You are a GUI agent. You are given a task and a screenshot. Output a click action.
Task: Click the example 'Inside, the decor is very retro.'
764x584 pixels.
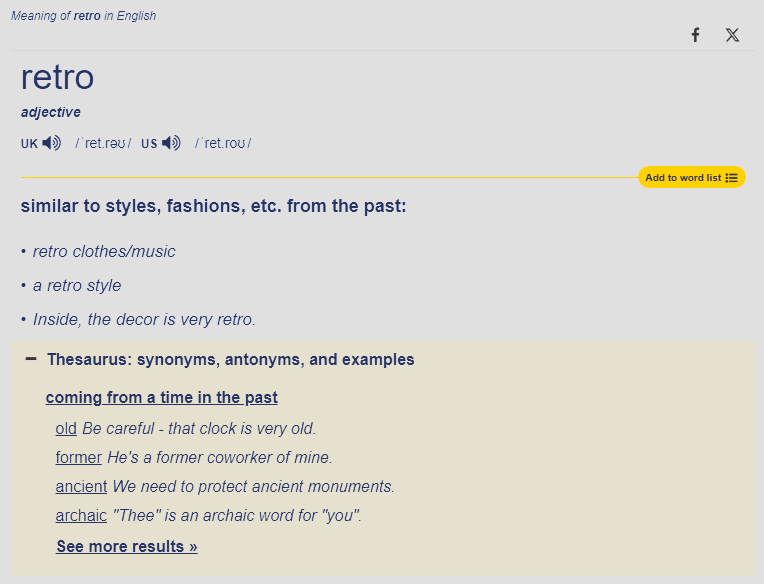(144, 320)
